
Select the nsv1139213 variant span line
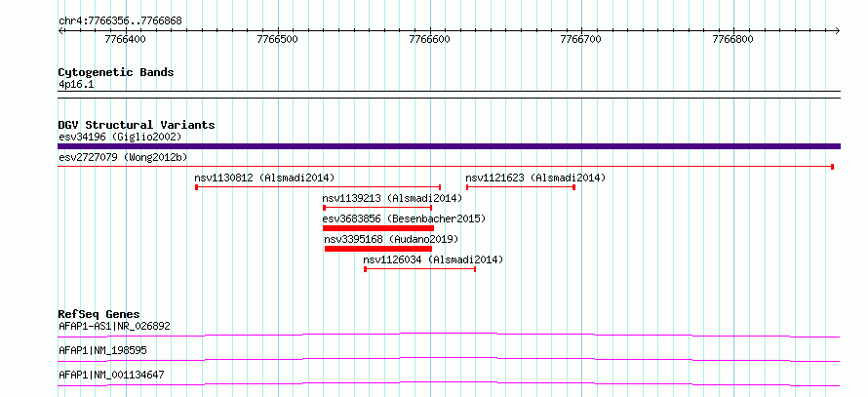pos(377,208)
